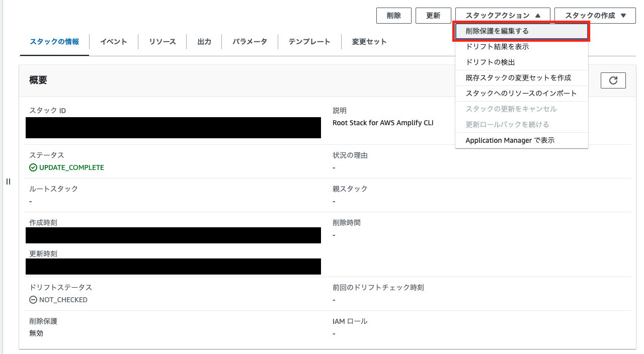644x354 pixels.
Task: Click the refresh icon in 概要 panel
Action: [x=613, y=80]
